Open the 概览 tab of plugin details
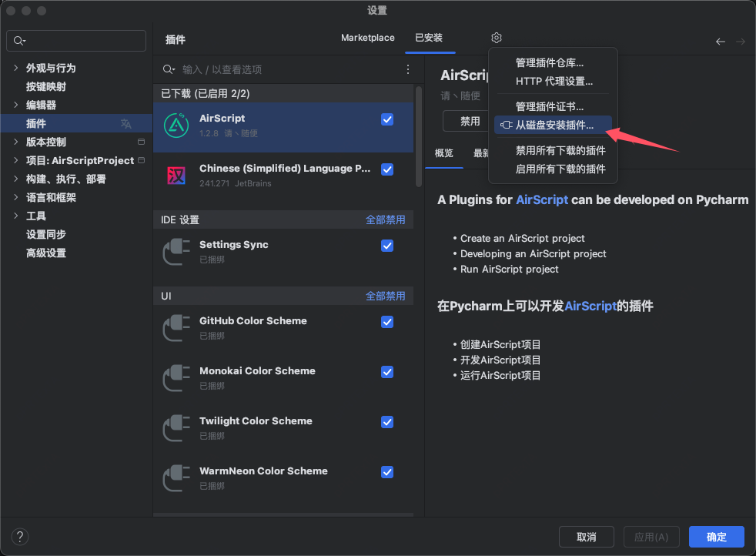 coord(444,153)
